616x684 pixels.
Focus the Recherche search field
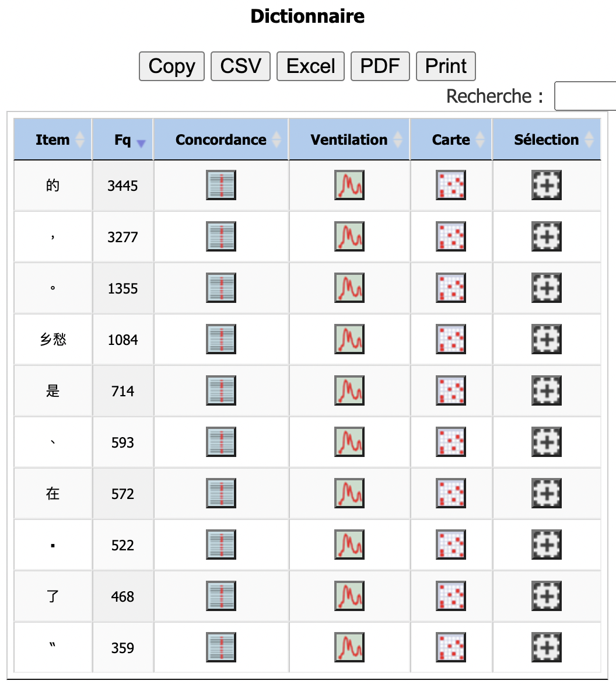584,96
